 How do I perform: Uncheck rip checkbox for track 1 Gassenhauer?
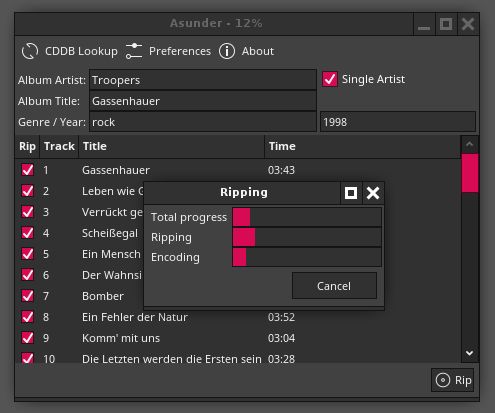(x=27, y=170)
